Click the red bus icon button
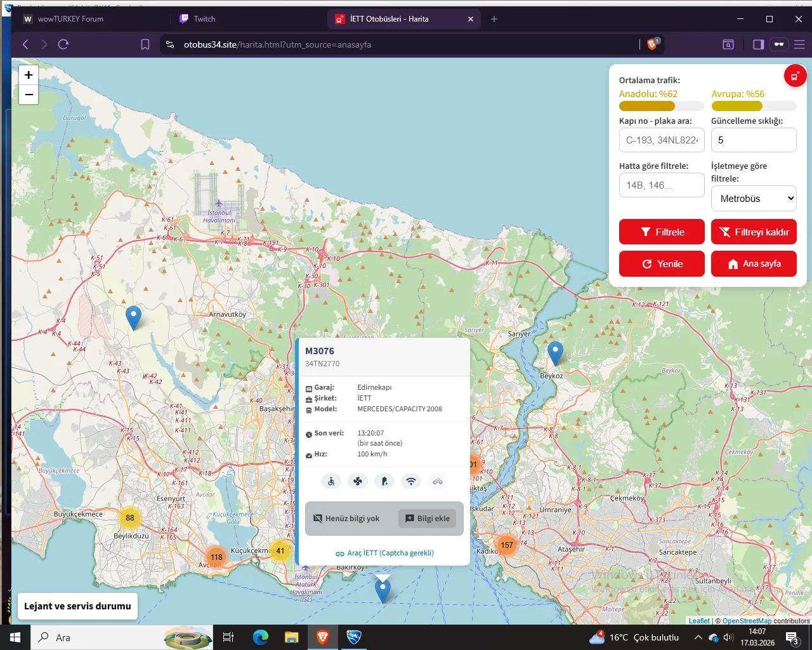This screenshot has height=650, width=812. point(795,76)
